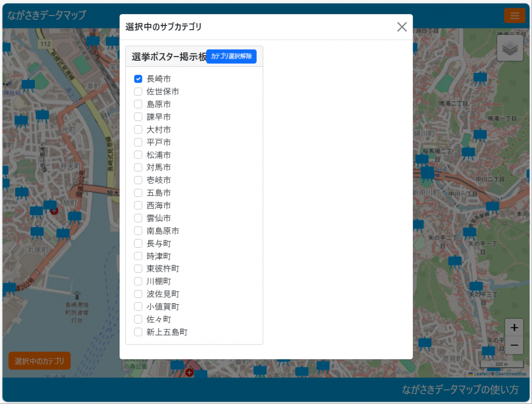Zoom out the map with minus button
Image resolution: width=532 pixels, height=404 pixels.
coord(514,345)
